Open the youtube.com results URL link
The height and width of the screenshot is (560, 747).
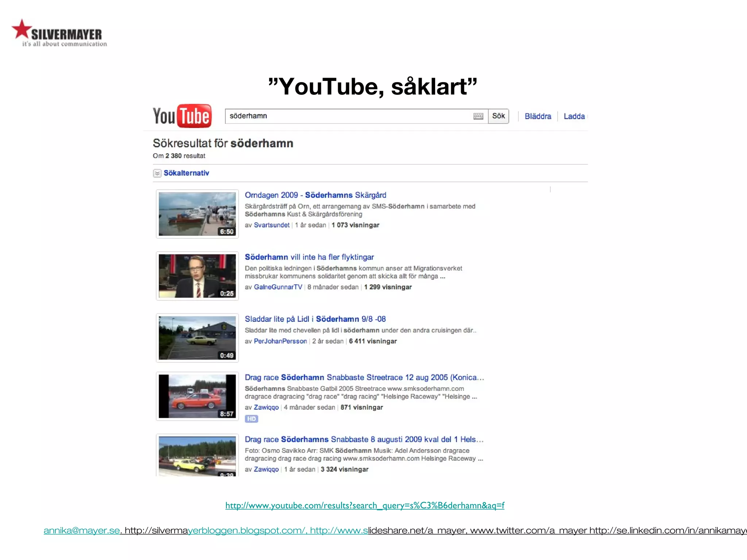click(x=365, y=505)
